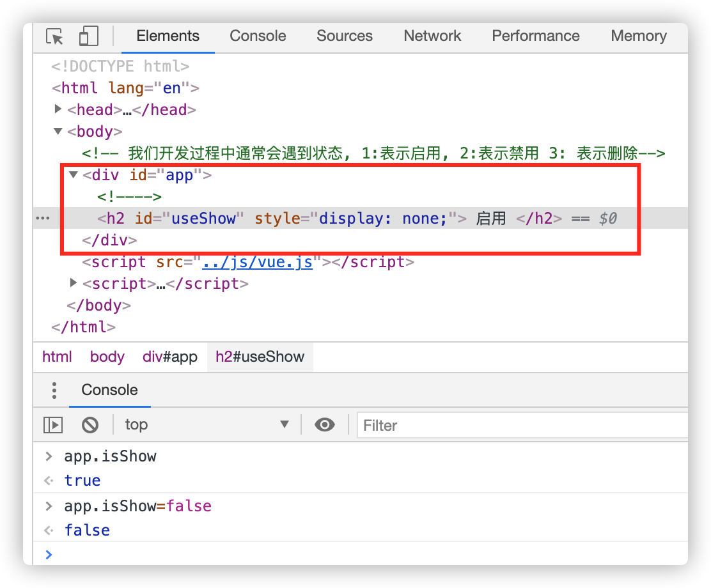Show the console sidebar panel icon
The image size is (711, 588).
(x=52, y=424)
